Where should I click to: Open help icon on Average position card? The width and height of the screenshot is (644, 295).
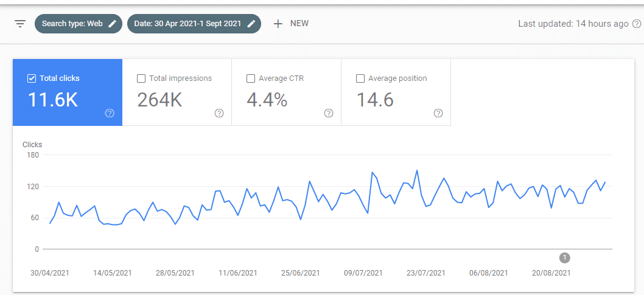point(438,113)
